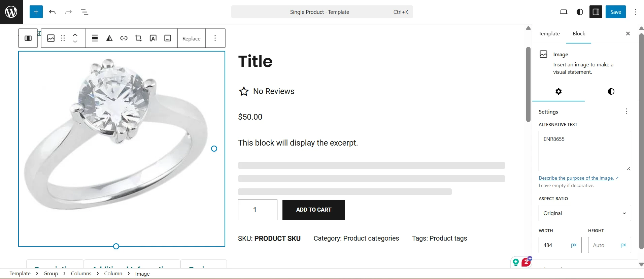Screen dimensions: 644x279
Task: Select the Product categories text
Action: click(371, 239)
